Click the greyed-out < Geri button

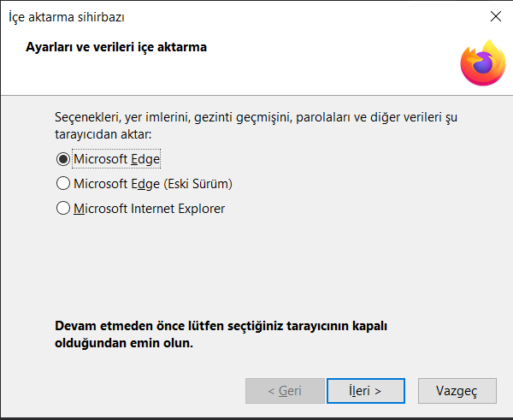285,391
